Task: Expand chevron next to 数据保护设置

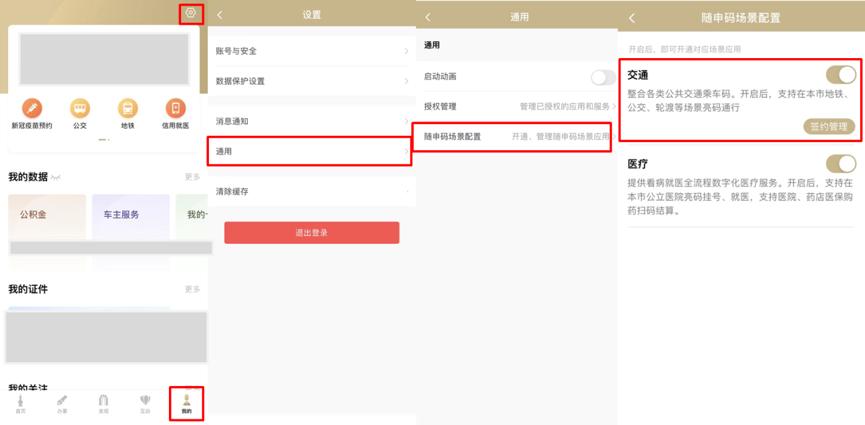Action: (407, 81)
